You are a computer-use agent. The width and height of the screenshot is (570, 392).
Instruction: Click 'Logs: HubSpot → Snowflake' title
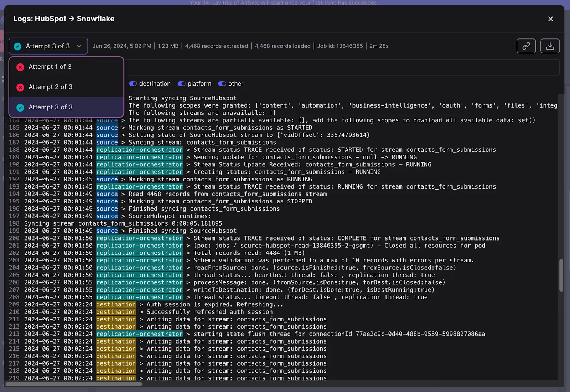coord(64,19)
